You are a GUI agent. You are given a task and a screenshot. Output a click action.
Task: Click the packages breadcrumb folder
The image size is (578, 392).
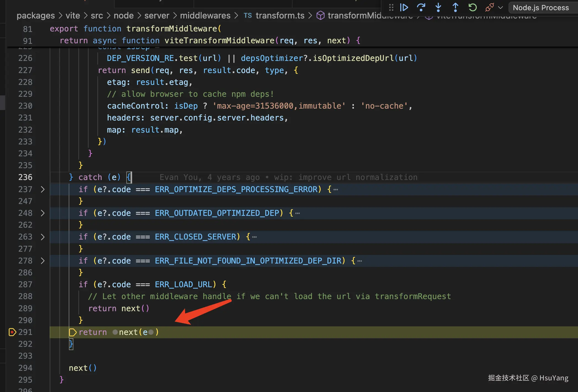click(36, 15)
